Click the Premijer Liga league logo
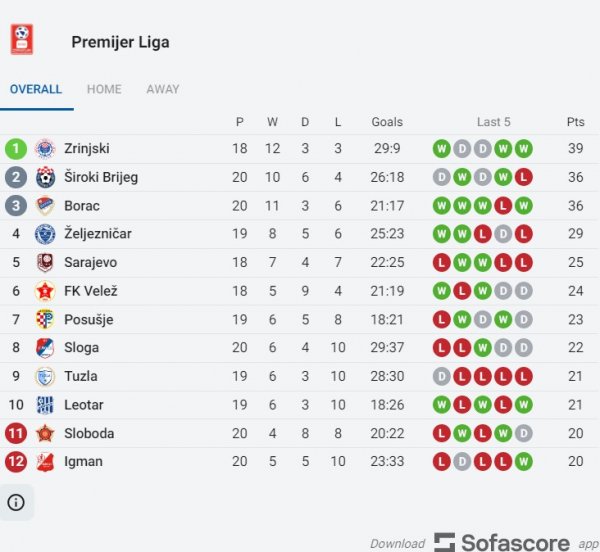 click(x=22, y=40)
